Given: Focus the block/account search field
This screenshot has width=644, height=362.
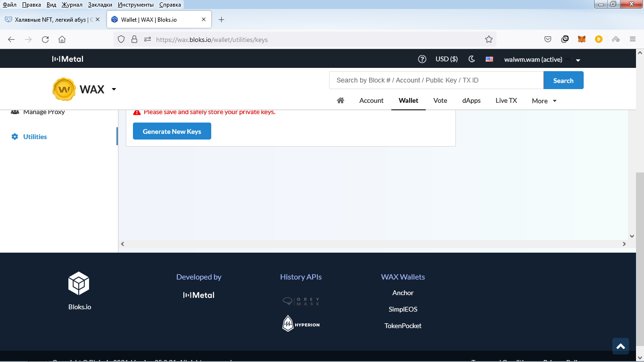Looking at the screenshot, I should 436,80.
